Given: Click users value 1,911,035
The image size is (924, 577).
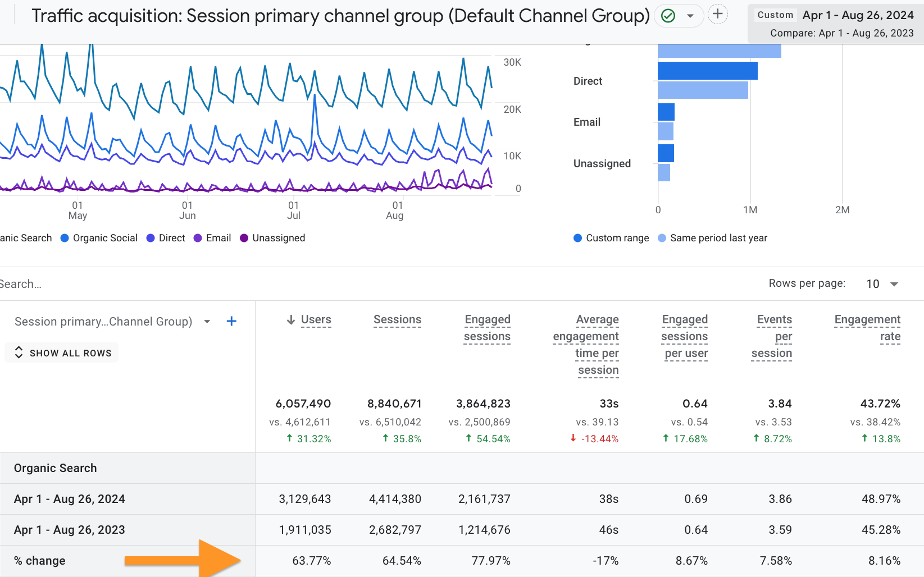Looking at the screenshot, I should click(x=305, y=530).
